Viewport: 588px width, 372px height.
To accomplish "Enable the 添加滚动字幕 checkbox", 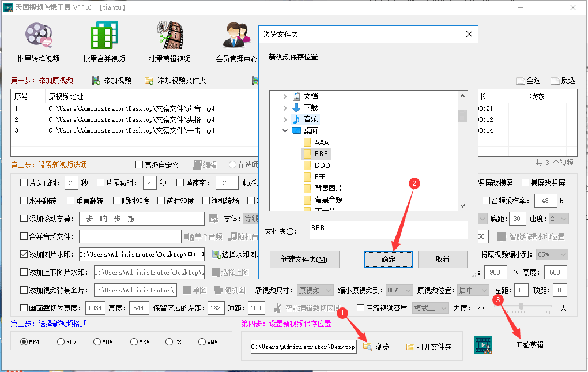I will 24,218.
